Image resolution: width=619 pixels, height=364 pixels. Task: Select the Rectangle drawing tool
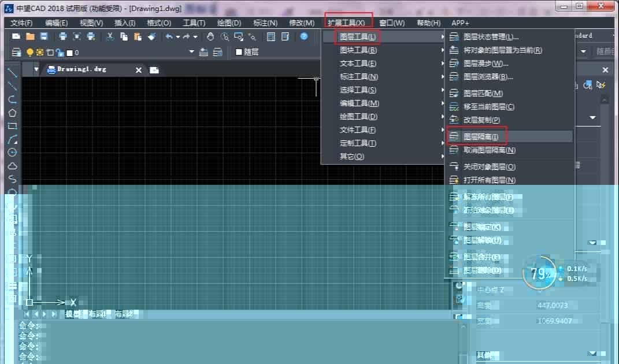click(12, 127)
